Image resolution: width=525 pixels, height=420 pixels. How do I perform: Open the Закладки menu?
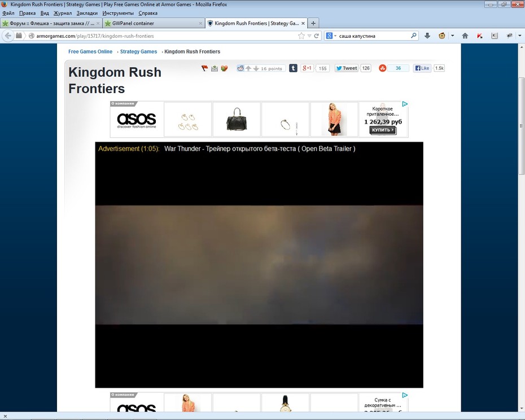(87, 13)
